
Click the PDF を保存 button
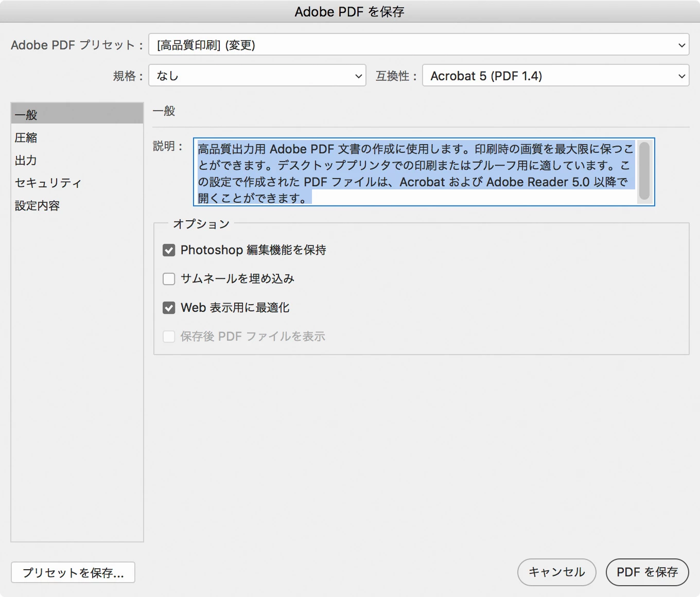pyautogui.click(x=647, y=572)
